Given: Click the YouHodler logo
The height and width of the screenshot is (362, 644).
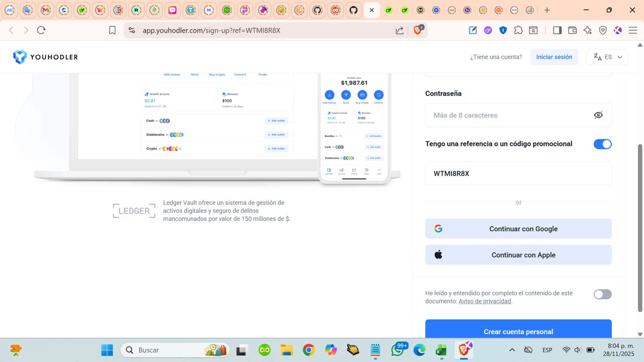Looking at the screenshot, I should tap(46, 57).
